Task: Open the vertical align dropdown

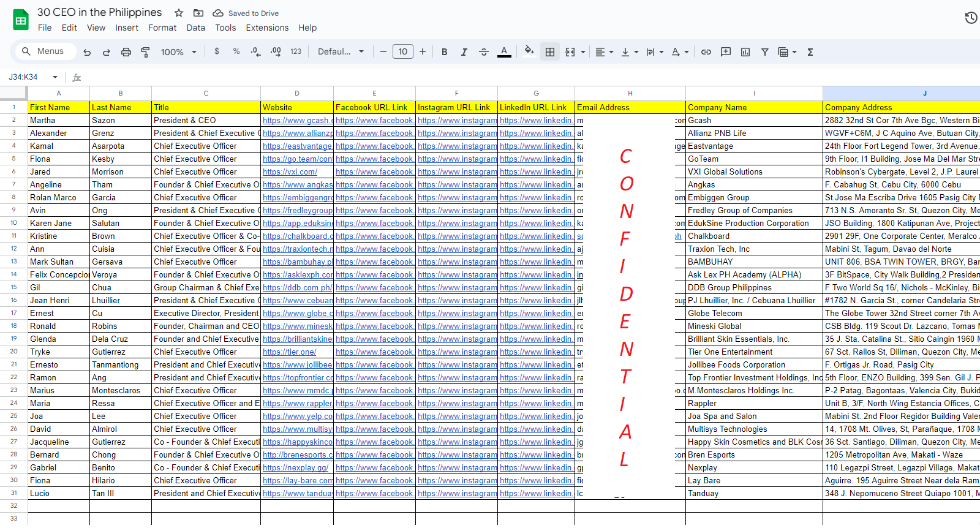Action: 630,52
